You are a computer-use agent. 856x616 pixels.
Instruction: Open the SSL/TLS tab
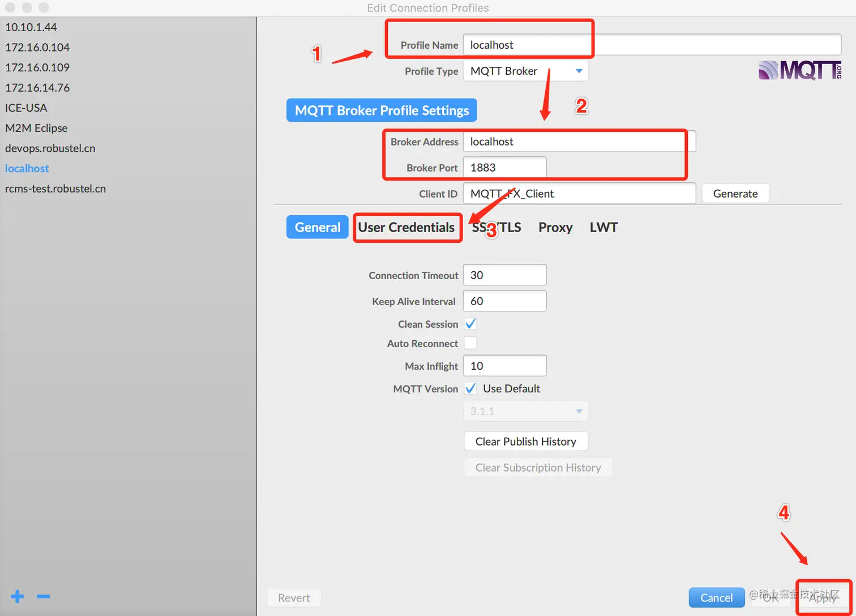click(497, 227)
